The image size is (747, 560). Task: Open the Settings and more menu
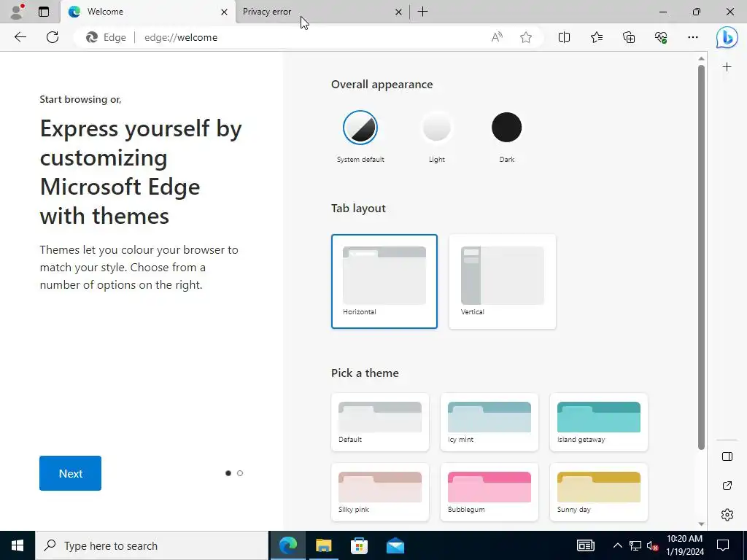click(693, 37)
